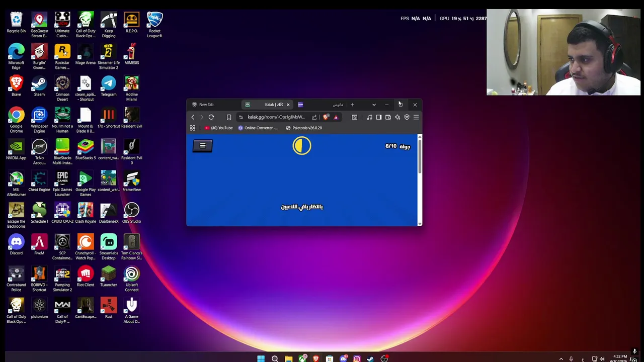Select OBS Studio desktop icon
644x362 pixels.
131,214
